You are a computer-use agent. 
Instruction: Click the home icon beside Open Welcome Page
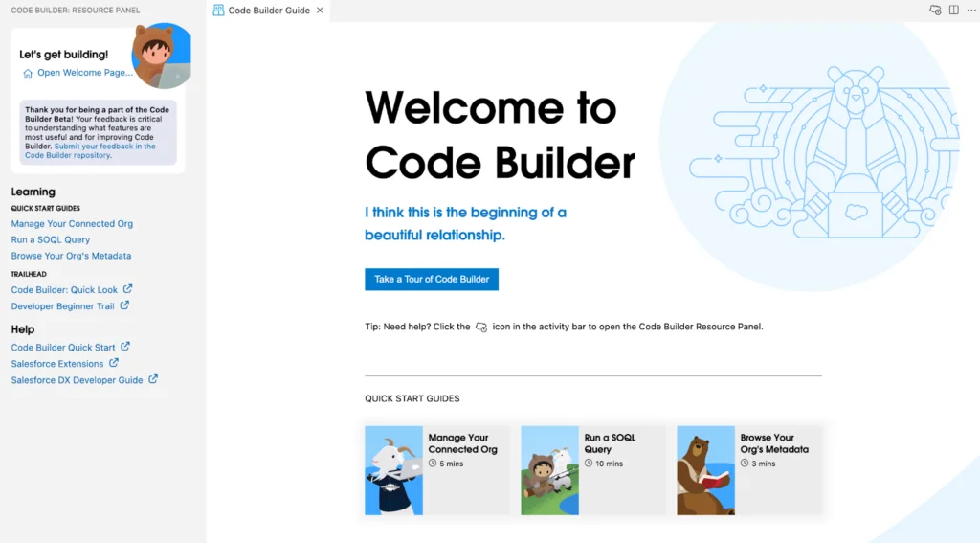click(28, 73)
